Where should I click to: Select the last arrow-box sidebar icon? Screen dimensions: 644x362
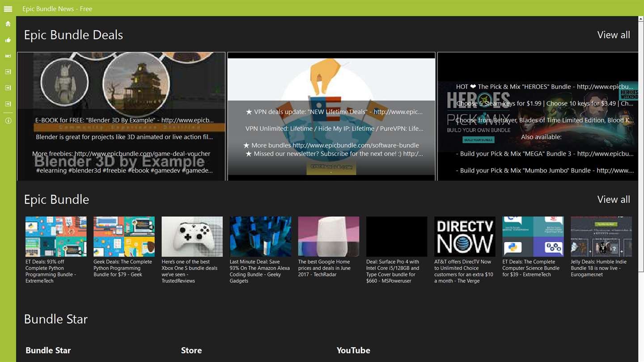(x=8, y=104)
